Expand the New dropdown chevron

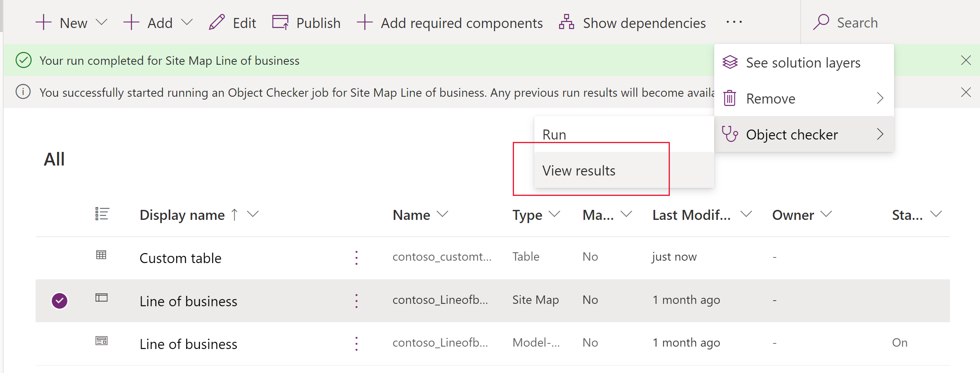point(102,22)
